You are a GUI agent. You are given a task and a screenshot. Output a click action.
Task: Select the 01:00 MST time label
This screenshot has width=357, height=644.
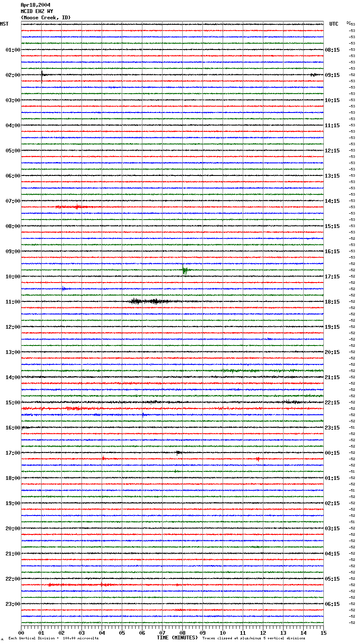click(13, 50)
